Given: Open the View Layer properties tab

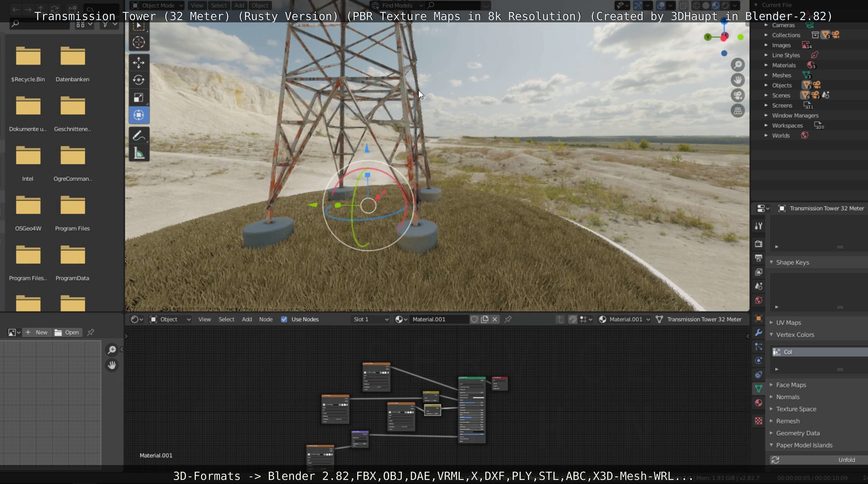Looking at the screenshot, I should (x=759, y=272).
